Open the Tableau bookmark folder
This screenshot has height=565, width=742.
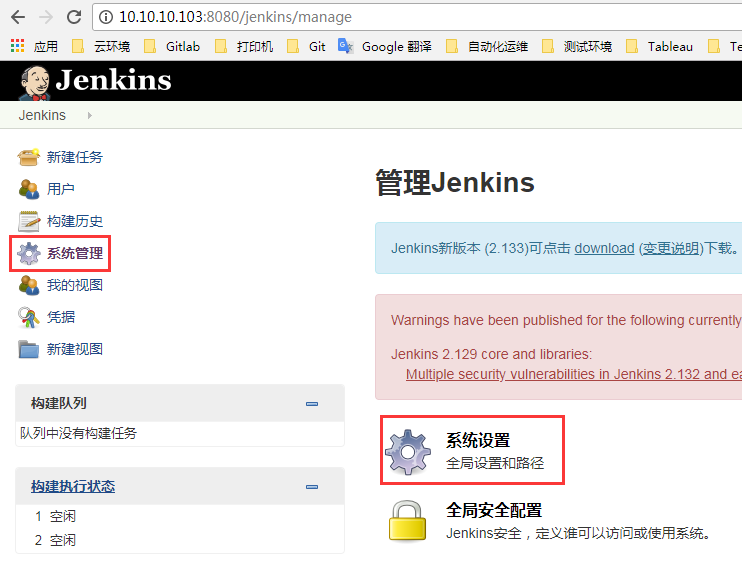[x=659, y=46]
